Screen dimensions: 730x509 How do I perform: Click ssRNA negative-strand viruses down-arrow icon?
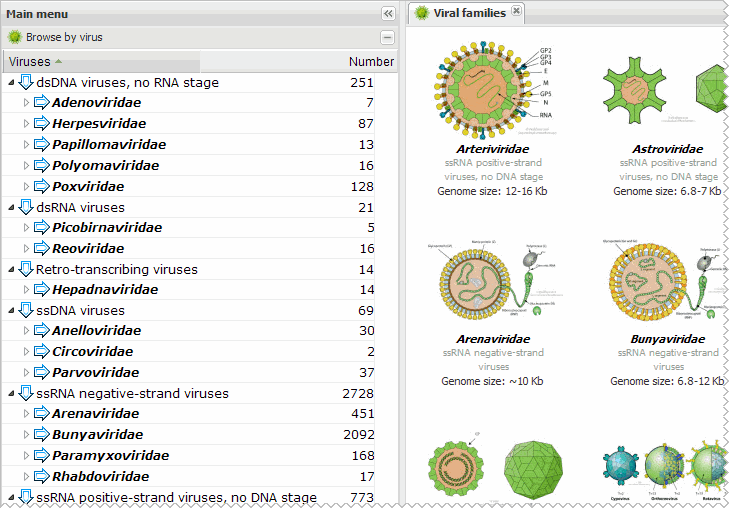[x=26, y=393]
